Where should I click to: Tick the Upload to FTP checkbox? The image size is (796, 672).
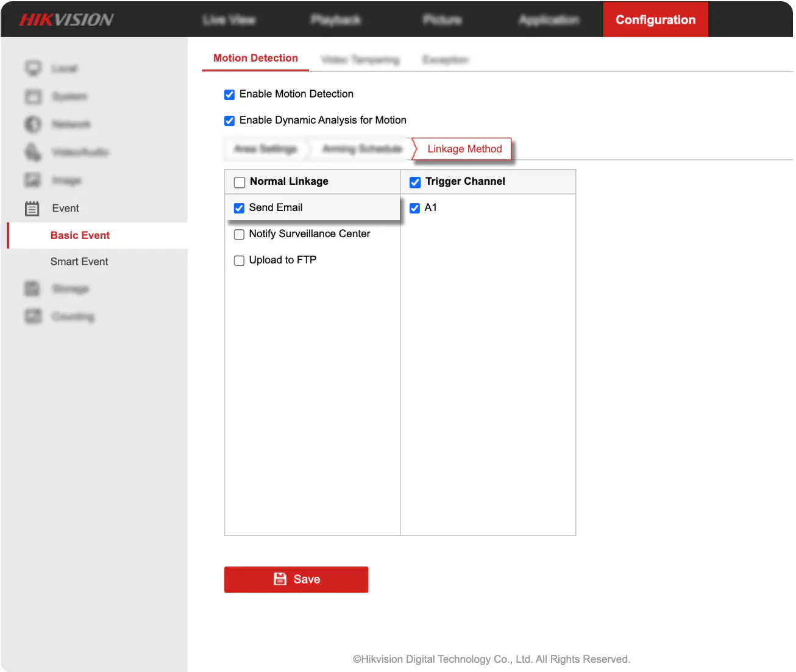click(239, 261)
